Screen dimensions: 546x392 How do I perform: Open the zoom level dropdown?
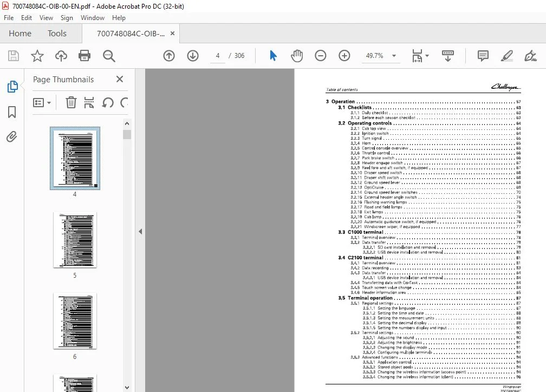394,56
